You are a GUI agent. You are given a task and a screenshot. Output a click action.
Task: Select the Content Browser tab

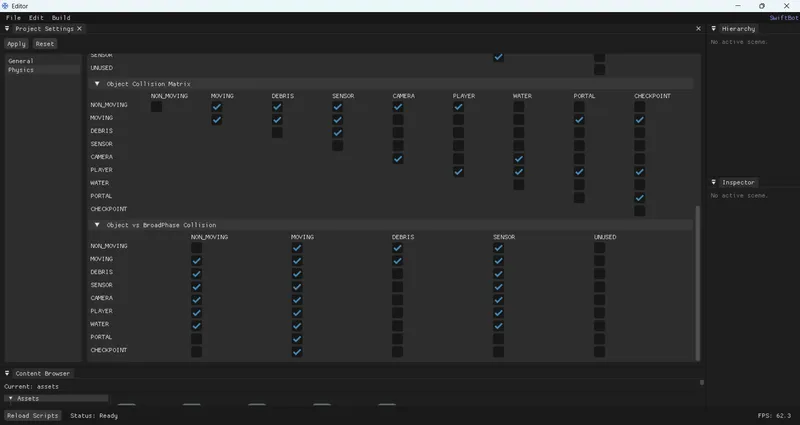click(x=42, y=373)
